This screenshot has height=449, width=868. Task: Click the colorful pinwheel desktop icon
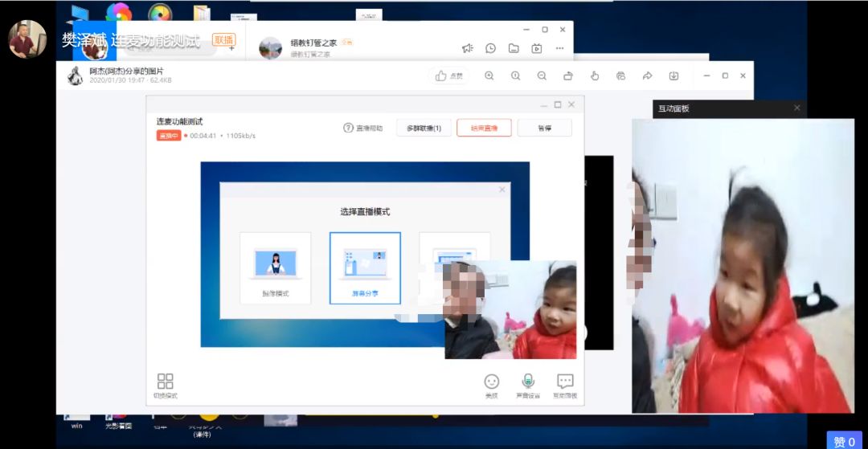tap(118, 12)
